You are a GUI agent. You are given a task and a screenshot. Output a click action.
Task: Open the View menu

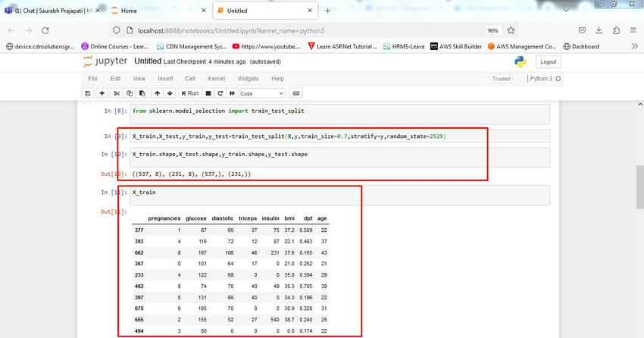coord(139,79)
